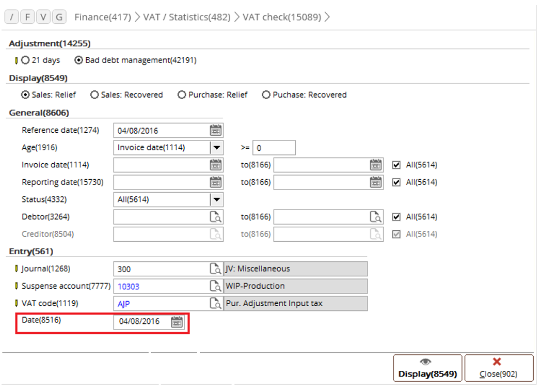Click the Age threshold value input field
This screenshot has height=392, width=542.
click(274, 148)
